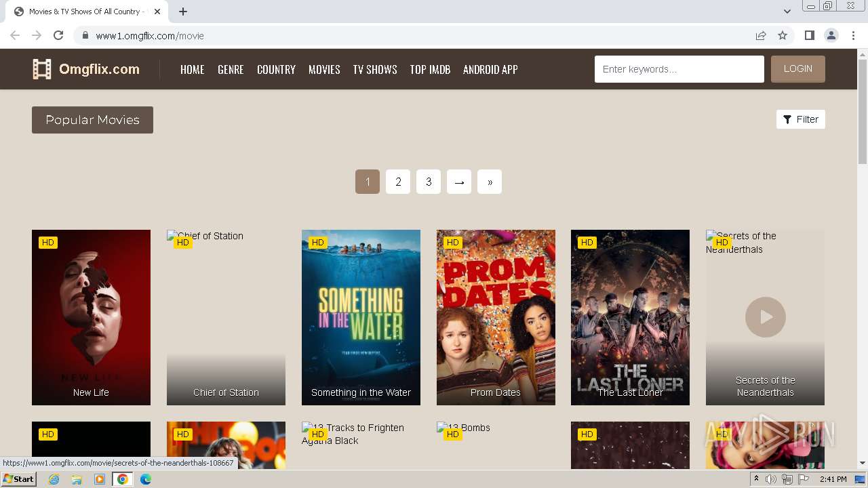Image resolution: width=868 pixels, height=488 pixels.
Task: Click the Omgflix.com film reel logo
Action: click(42, 69)
